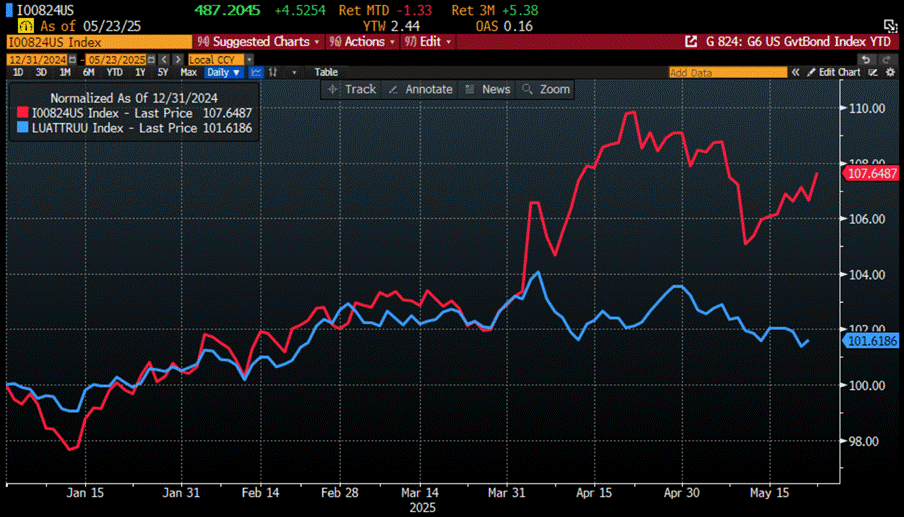Select the 1D range tab
This screenshot has width=904, height=517.
pos(18,72)
